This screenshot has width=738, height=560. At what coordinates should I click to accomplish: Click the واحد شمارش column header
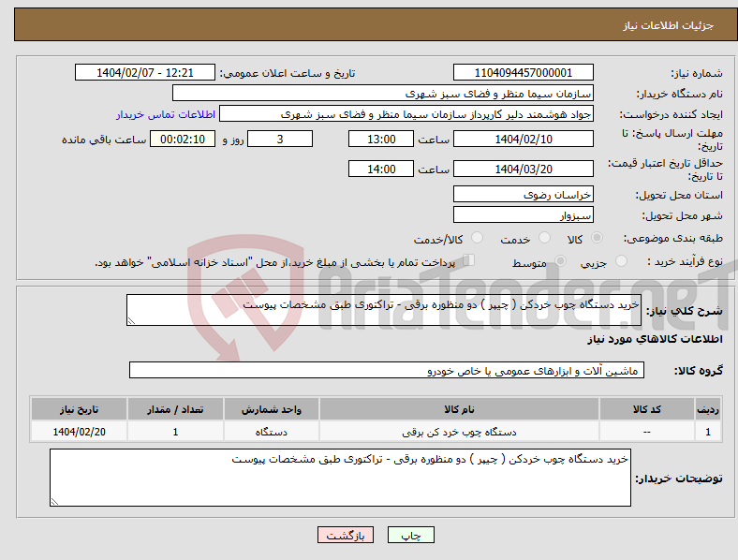point(271,409)
